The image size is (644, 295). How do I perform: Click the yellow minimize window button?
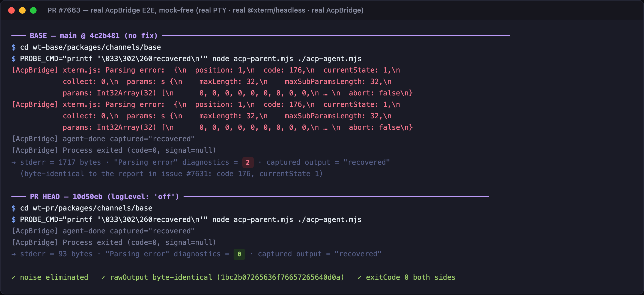[22, 10]
